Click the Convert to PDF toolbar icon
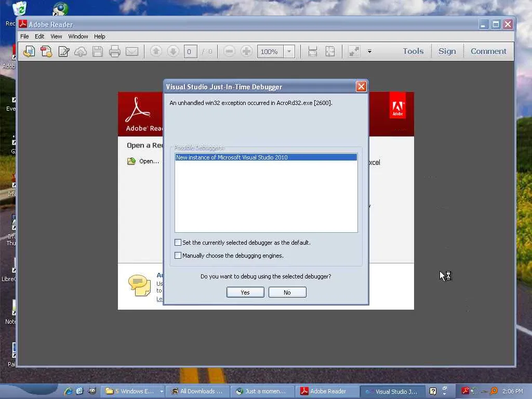Screen dimensions: 532x399 click(x=46, y=51)
